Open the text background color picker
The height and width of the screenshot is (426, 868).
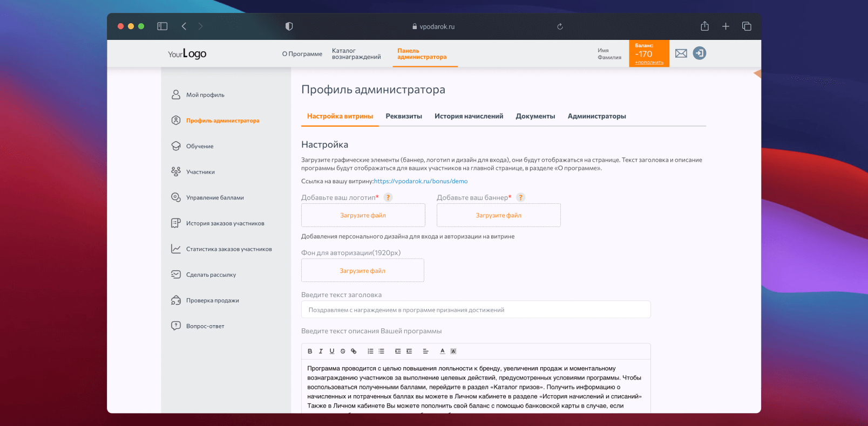click(453, 351)
